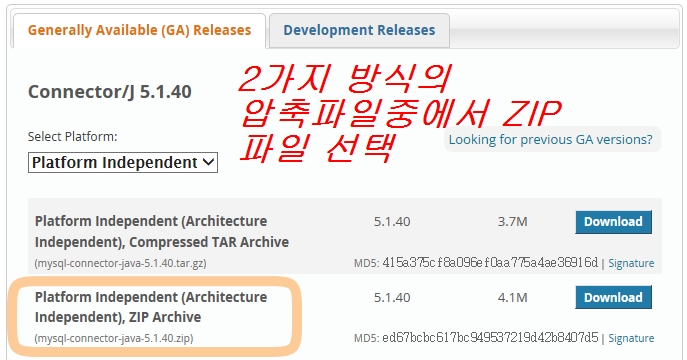Screen dimensions: 687x360
Task: Click filename '(mysql-connector-java-5.1.40.tar.gz)'
Action: click(120, 263)
